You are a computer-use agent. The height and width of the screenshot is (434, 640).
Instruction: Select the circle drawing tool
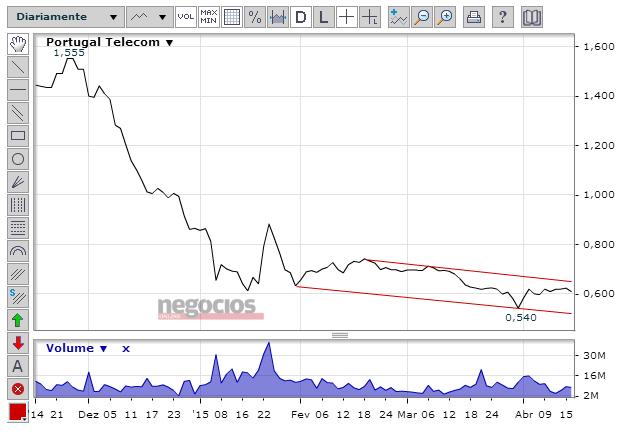pyautogui.click(x=18, y=159)
